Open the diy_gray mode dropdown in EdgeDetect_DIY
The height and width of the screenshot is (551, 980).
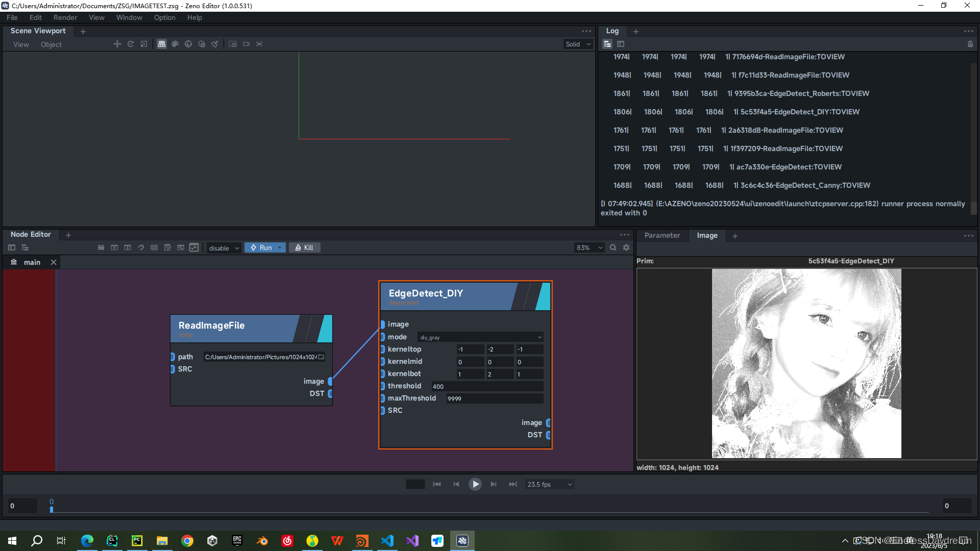[480, 337]
